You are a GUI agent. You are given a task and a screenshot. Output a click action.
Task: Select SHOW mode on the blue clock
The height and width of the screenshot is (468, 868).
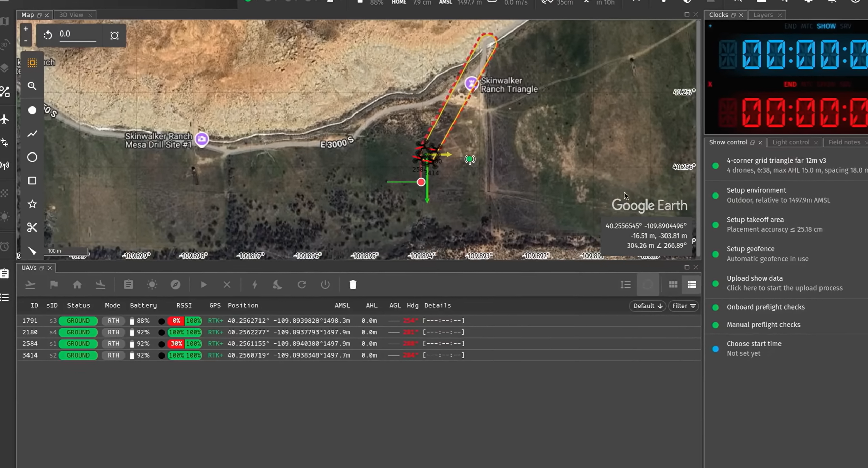pyautogui.click(x=826, y=26)
